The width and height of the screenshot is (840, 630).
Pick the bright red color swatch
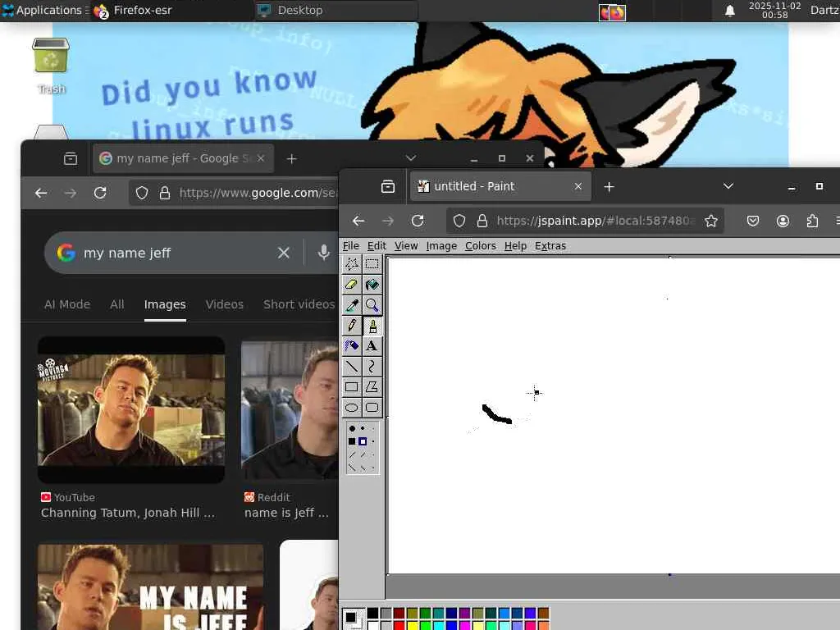[399, 625]
